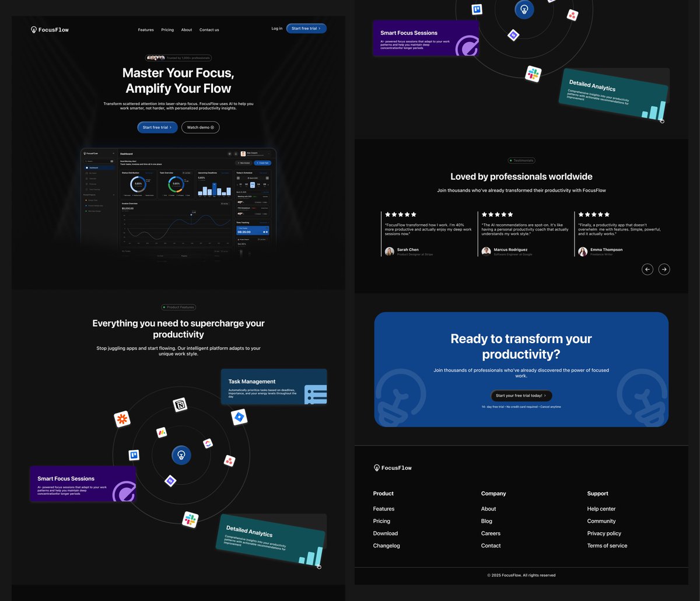Click the Product column heading in the footer
Viewport: 700px width, 601px height.
[383, 494]
